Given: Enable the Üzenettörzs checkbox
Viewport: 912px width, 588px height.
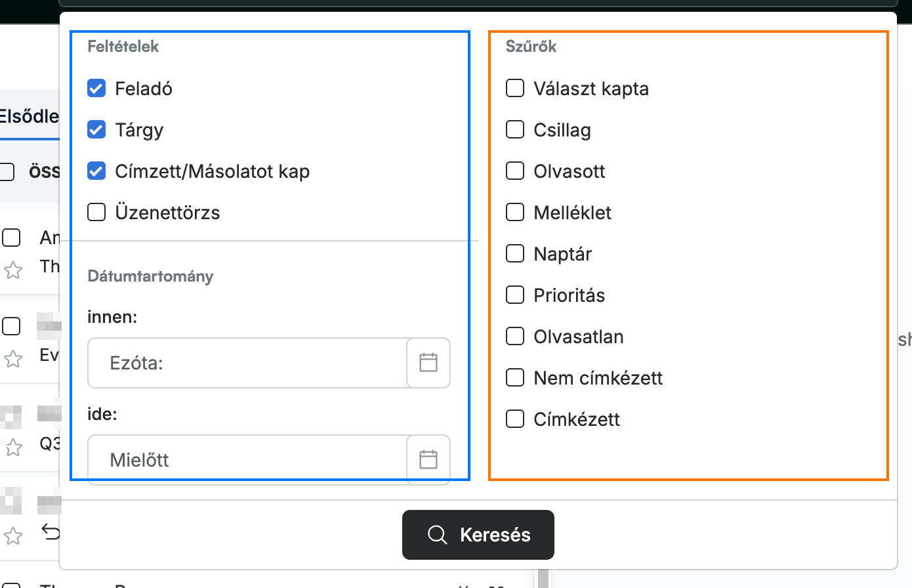Looking at the screenshot, I should pos(96,212).
